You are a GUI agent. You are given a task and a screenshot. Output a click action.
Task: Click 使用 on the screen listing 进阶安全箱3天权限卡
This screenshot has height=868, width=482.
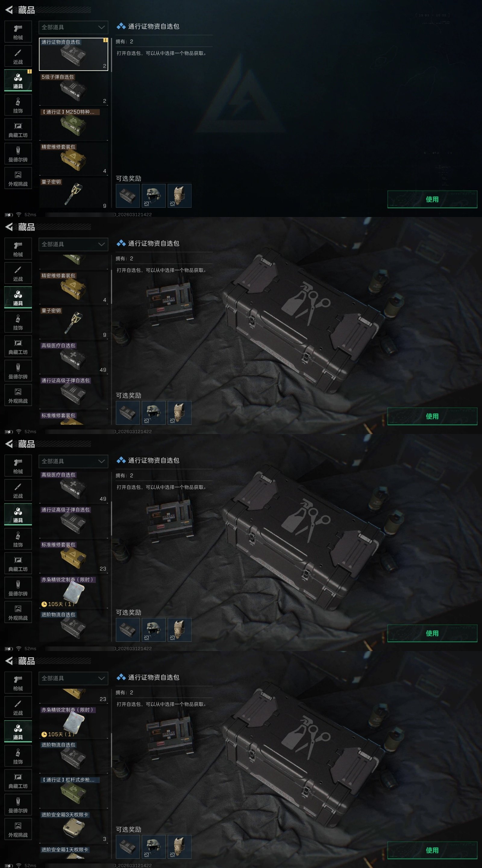coord(432,850)
